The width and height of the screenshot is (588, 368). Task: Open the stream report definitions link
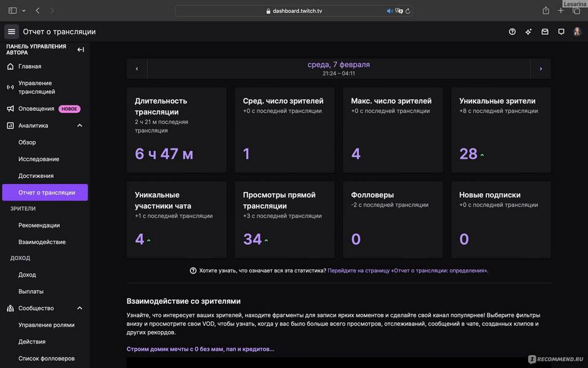pyautogui.click(x=408, y=270)
